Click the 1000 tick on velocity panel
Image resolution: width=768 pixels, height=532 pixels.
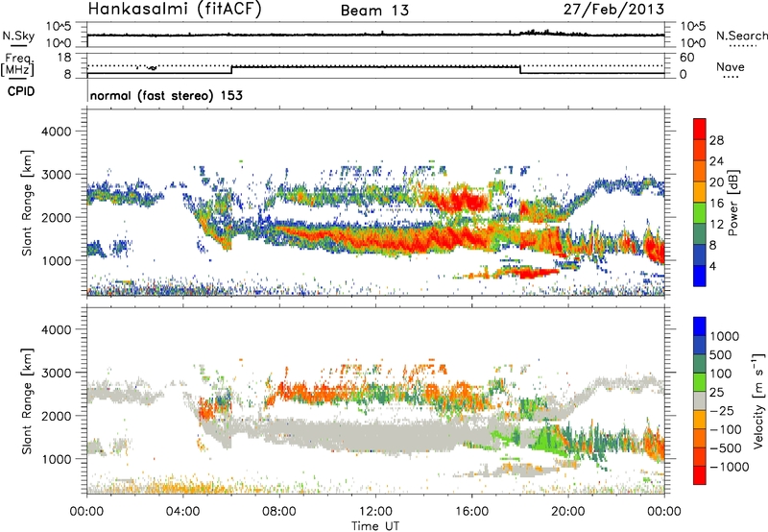(56, 459)
